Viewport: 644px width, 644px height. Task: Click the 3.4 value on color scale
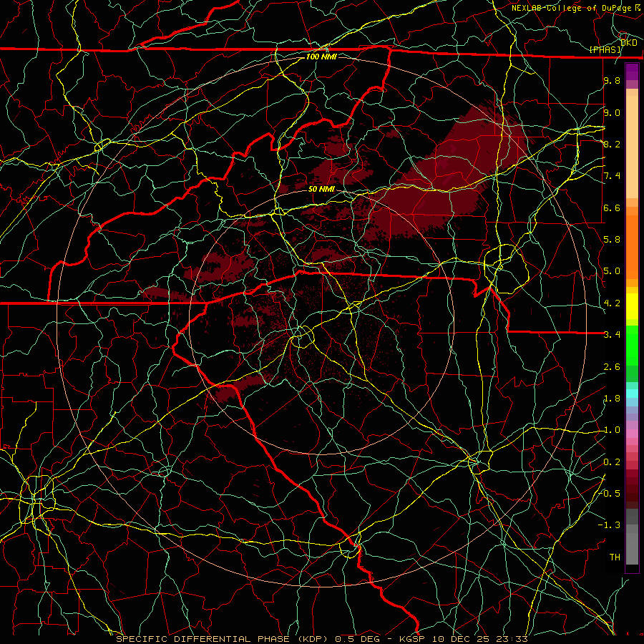pyautogui.click(x=612, y=335)
